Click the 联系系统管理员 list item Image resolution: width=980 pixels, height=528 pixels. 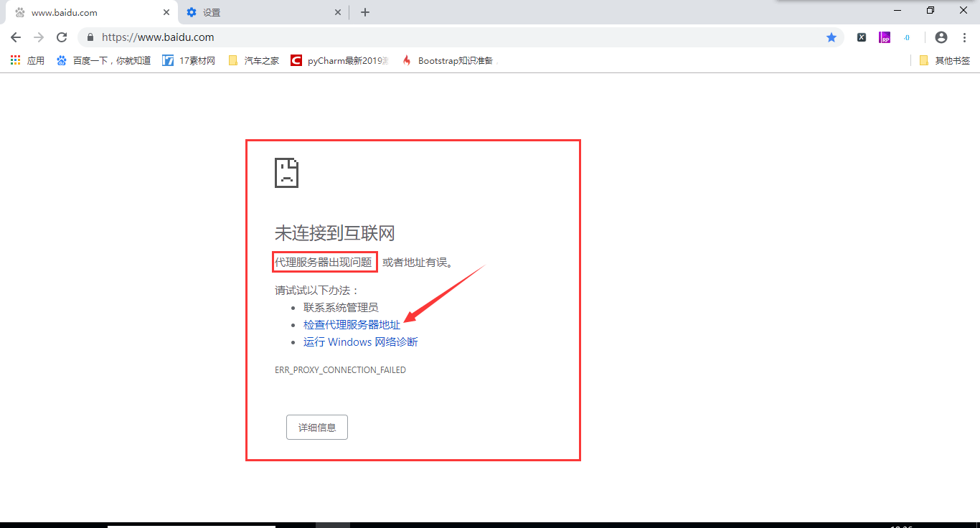[341, 308]
